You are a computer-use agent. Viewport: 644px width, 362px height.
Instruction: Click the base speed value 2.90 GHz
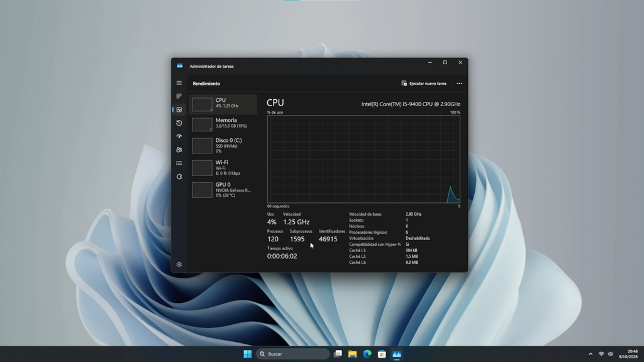pyautogui.click(x=413, y=214)
